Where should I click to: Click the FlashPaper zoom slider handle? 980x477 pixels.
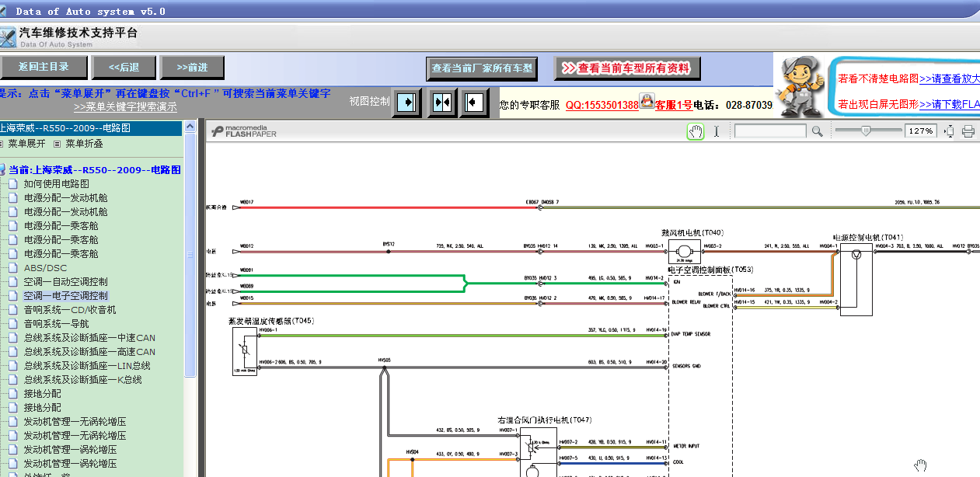(x=866, y=131)
